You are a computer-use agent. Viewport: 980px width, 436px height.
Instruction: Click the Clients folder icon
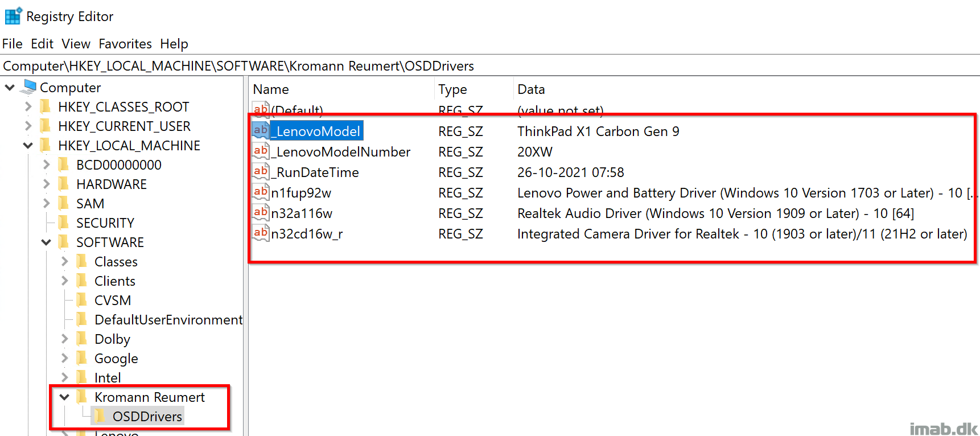(82, 281)
